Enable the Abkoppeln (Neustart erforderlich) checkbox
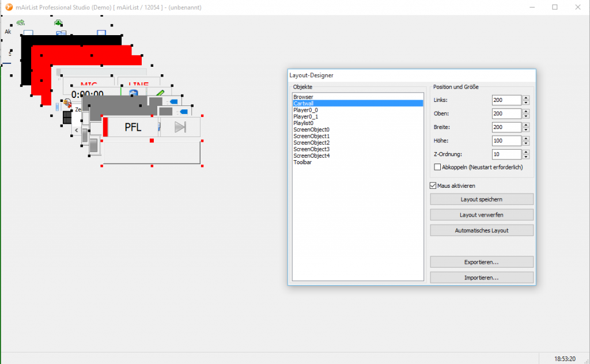This screenshot has width=590, height=364. (437, 166)
